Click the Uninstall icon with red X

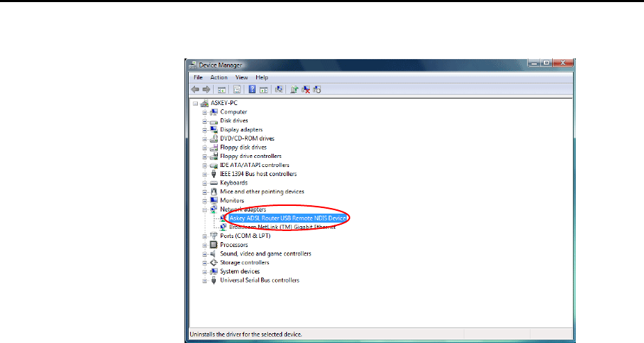[x=306, y=90]
